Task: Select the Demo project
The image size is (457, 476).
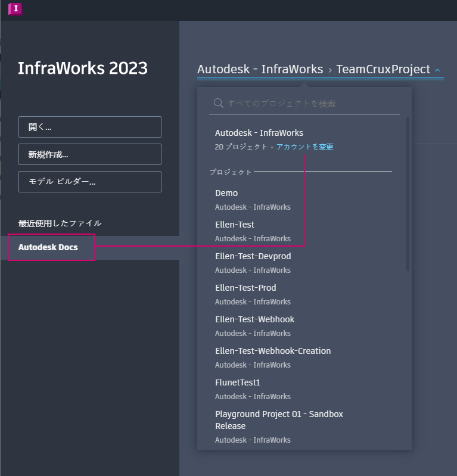Action: (226, 194)
